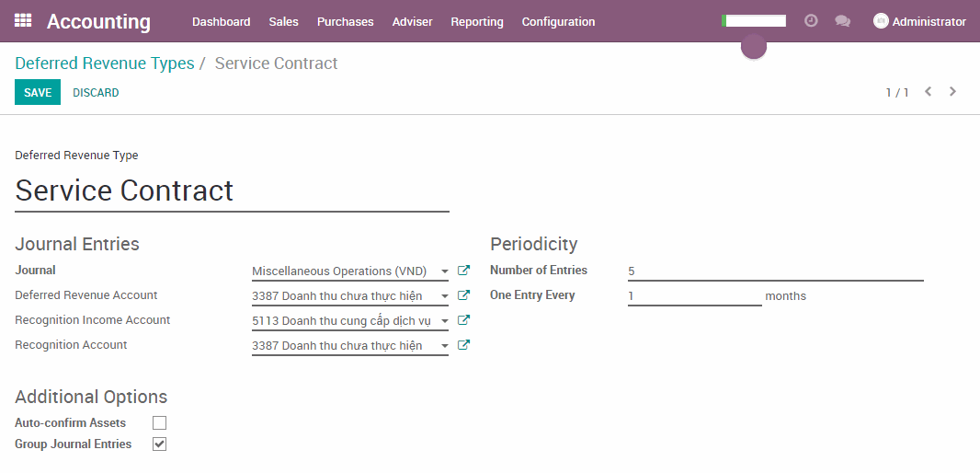Expand the Journal dropdown
980x473 pixels.
pos(444,271)
